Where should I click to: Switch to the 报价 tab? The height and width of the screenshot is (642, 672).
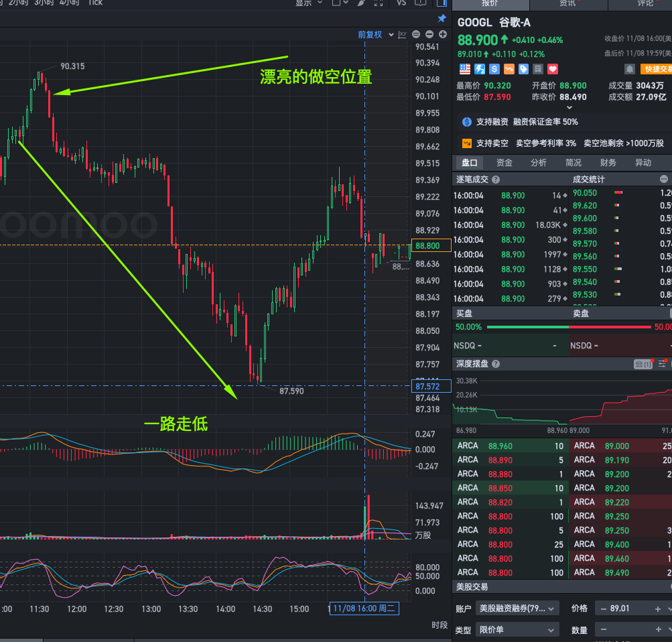coord(490,4)
